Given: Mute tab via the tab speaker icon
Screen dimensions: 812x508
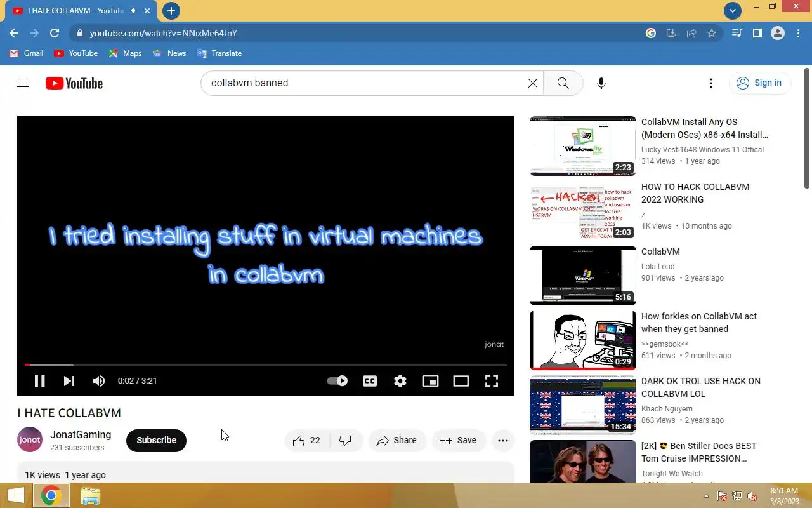Looking at the screenshot, I should 133,11.
